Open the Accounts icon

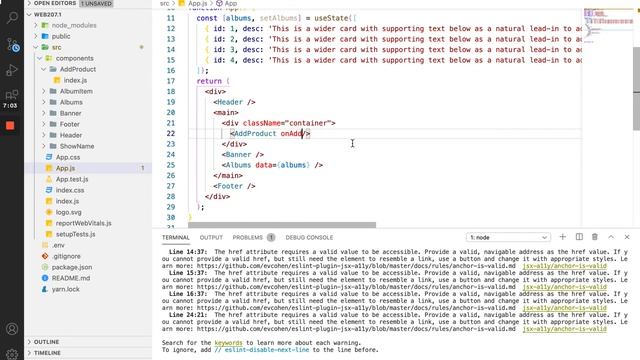(12, 329)
